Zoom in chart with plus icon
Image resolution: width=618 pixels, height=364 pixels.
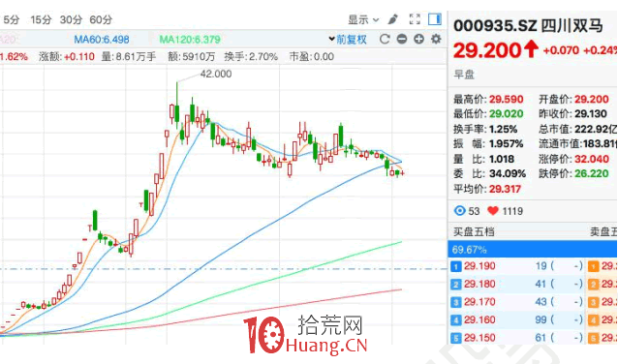pos(419,39)
